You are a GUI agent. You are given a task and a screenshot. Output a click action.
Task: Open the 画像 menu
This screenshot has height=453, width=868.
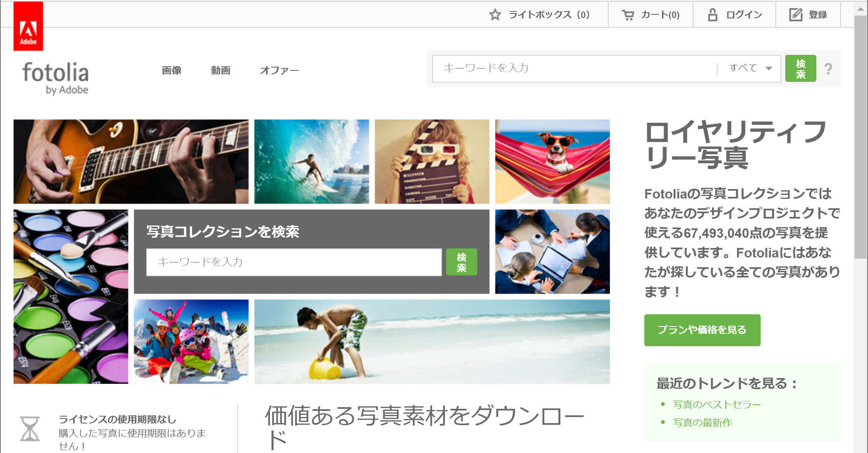[172, 70]
